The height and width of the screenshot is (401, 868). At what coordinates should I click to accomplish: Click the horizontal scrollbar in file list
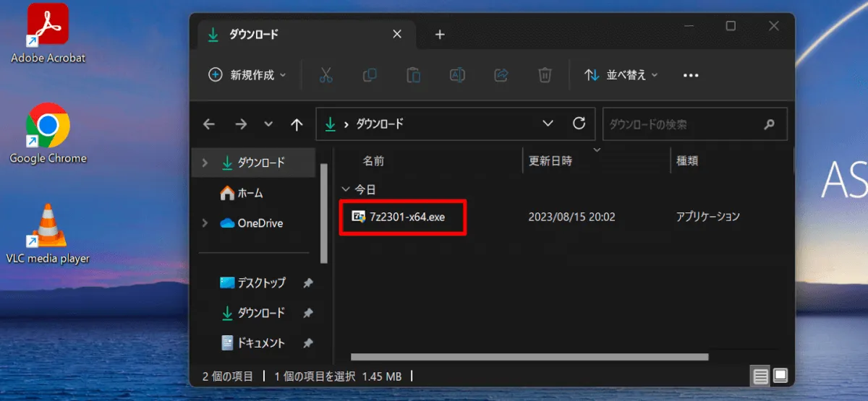pos(529,357)
